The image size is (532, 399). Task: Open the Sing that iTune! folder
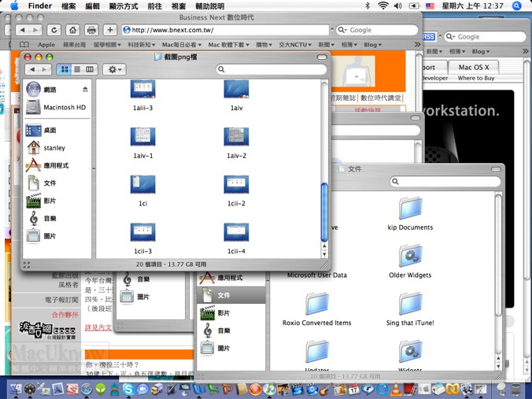[410, 309]
